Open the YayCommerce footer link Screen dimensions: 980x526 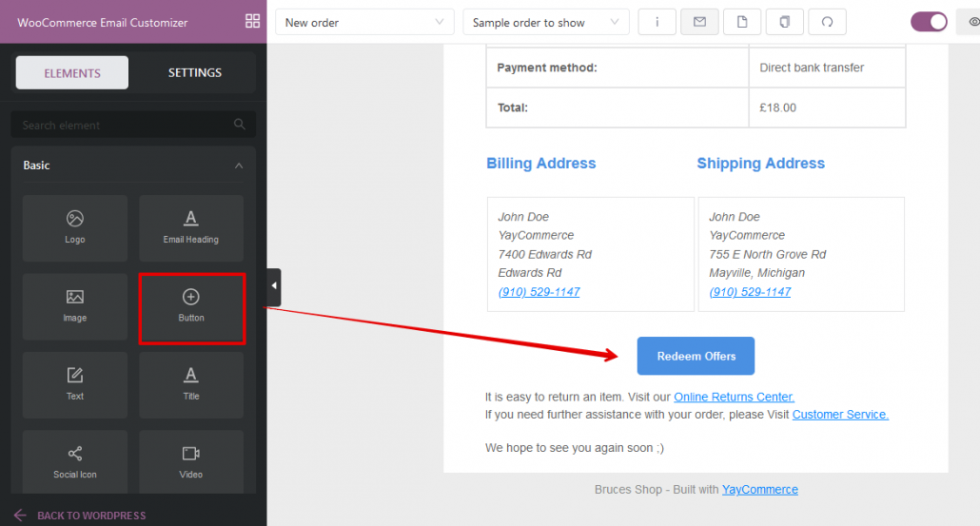point(760,490)
